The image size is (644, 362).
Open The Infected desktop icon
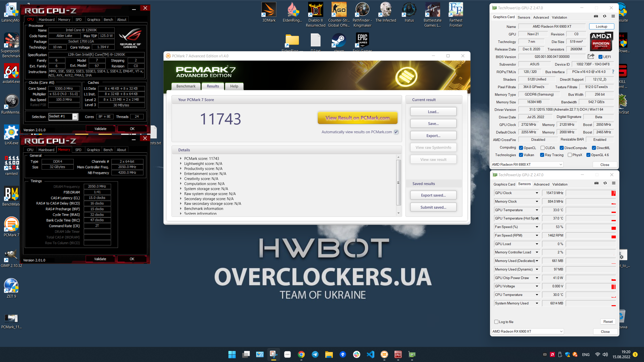click(386, 12)
